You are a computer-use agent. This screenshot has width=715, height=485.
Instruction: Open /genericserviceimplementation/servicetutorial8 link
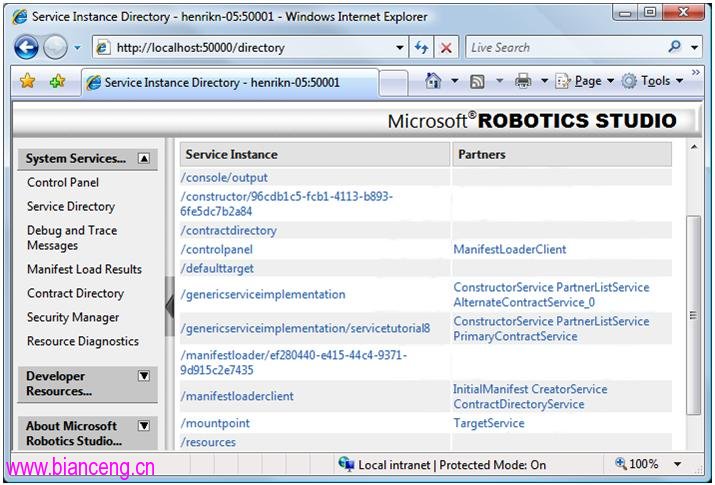(x=305, y=329)
